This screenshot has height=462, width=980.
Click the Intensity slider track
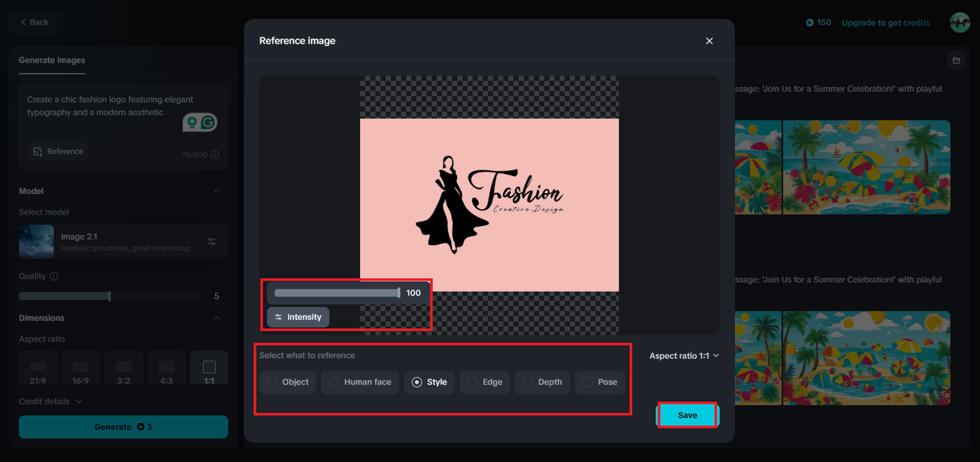[x=337, y=293]
